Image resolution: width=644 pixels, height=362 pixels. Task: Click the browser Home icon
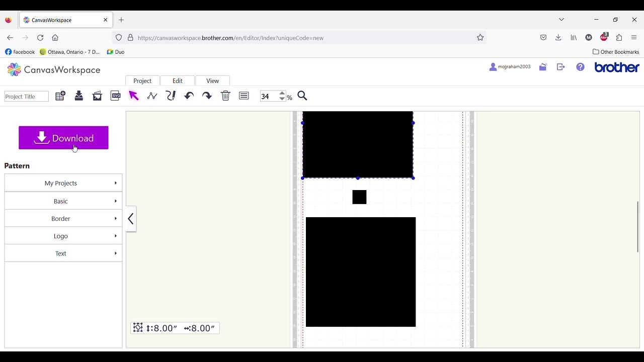point(55,38)
